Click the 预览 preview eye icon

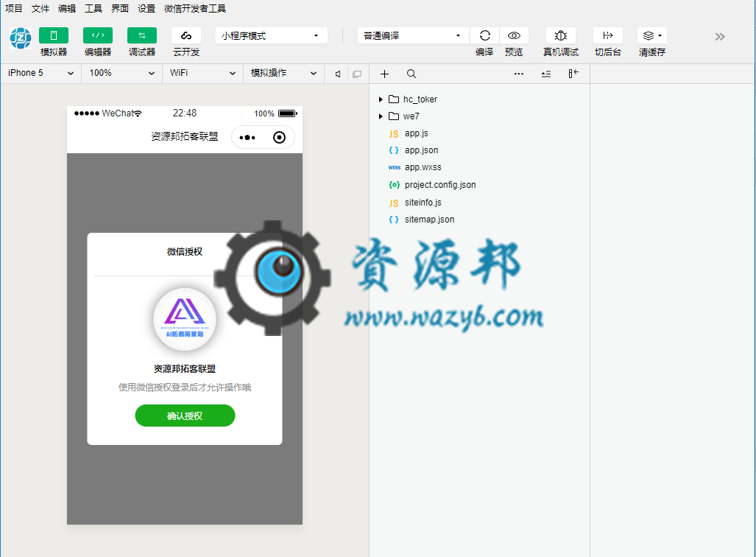(x=514, y=35)
